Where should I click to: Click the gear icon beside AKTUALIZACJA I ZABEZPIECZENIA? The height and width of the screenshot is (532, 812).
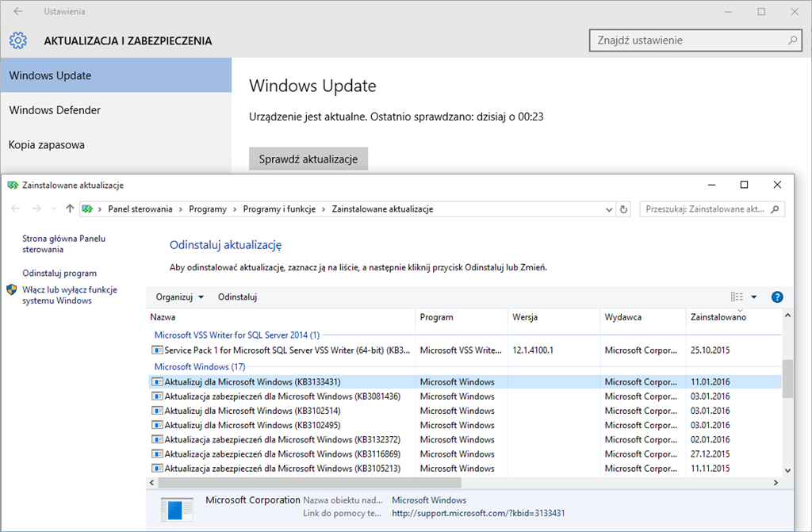coord(18,40)
